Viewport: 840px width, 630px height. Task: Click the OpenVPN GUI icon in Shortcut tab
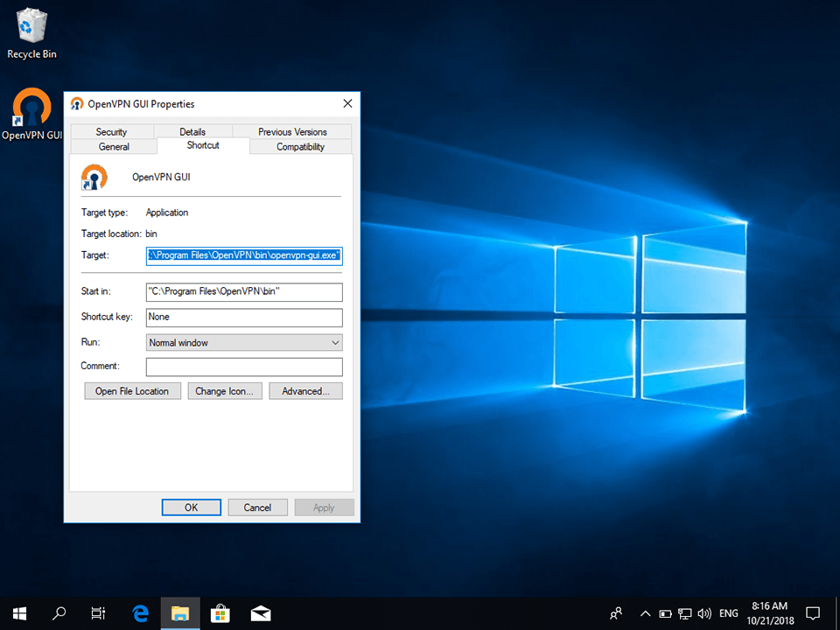click(x=94, y=178)
